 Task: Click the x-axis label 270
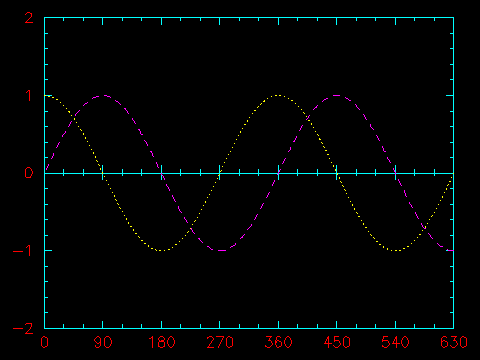click(220, 342)
